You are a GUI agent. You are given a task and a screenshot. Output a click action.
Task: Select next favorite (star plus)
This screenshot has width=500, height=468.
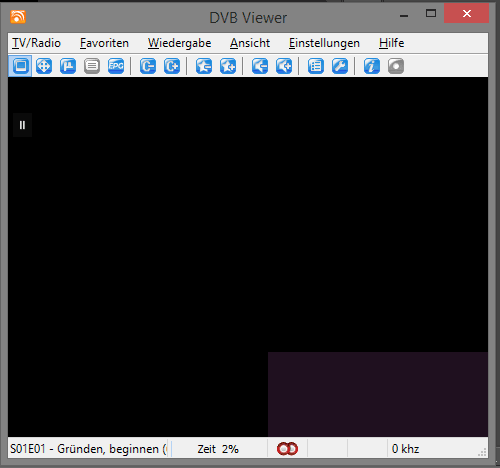tap(228, 66)
